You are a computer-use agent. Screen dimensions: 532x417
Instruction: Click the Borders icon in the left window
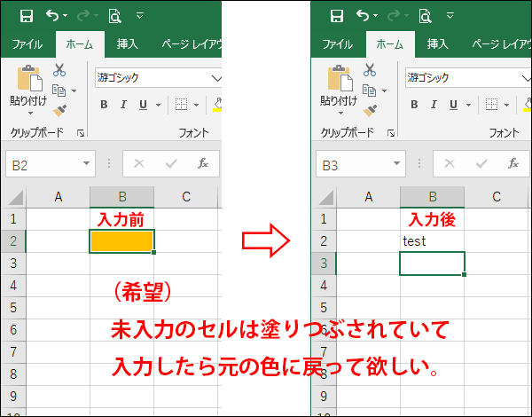point(181,105)
